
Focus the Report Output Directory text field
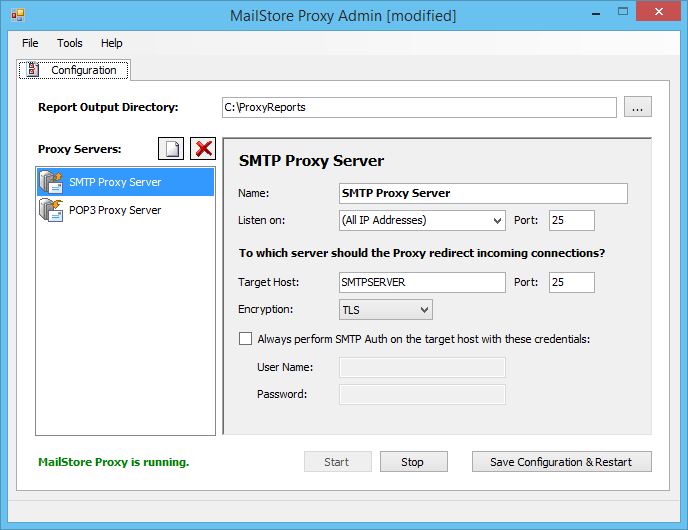[419, 107]
